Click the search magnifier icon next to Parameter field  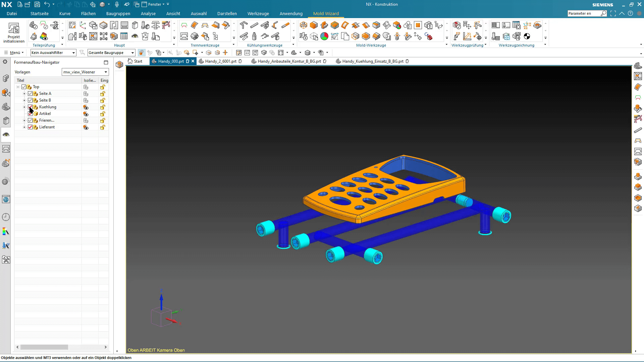(x=603, y=13)
